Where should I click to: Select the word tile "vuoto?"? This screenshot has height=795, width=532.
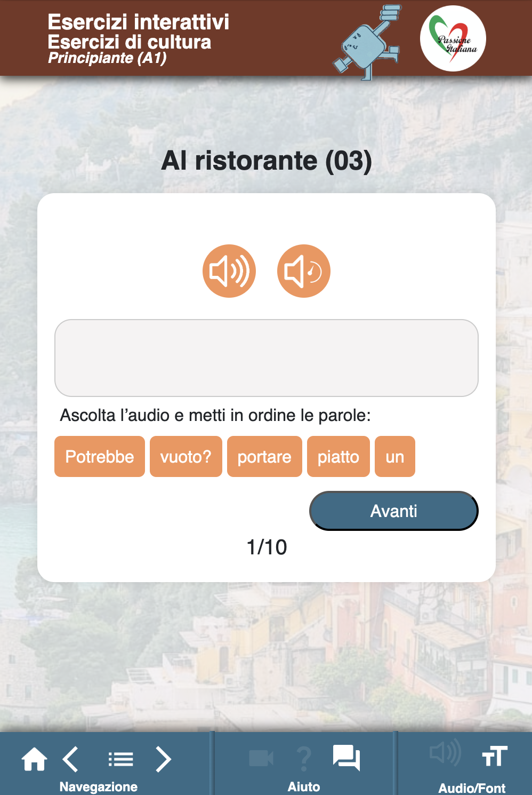186,457
